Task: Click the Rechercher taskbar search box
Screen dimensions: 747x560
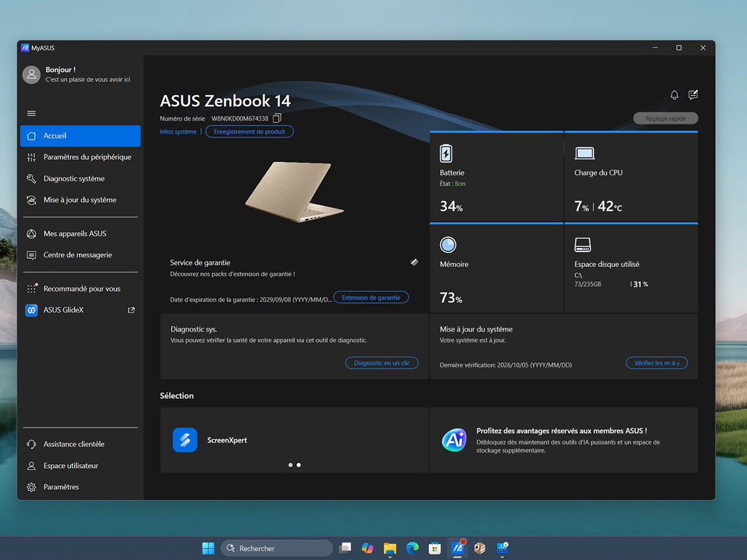Action: [276, 548]
